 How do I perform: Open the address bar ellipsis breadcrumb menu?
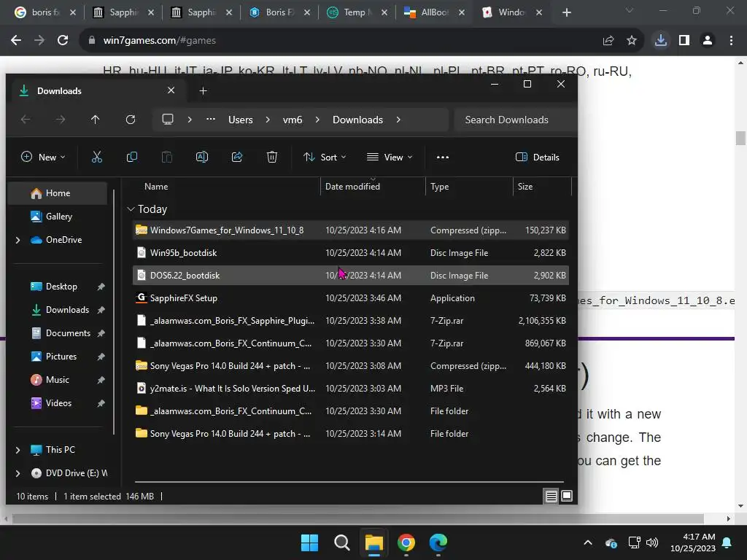[211, 120]
